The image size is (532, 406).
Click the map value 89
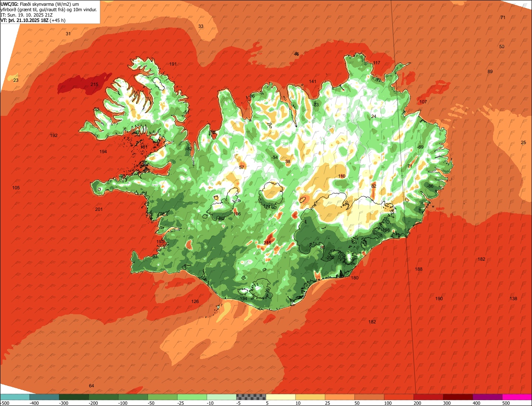point(490,71)
